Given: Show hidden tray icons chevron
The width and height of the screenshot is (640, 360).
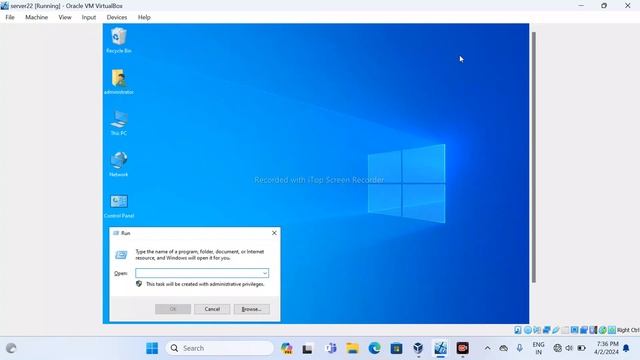Looking at the screenshot, I should (x=487, y=348).
